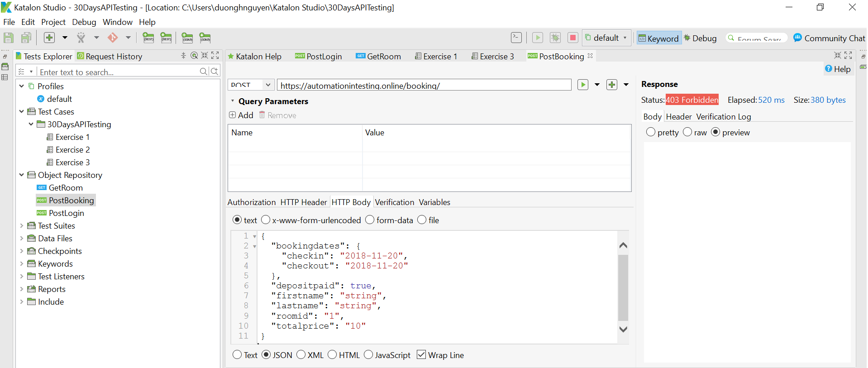Switch to the Debug perspective button

tap(700, 38)
